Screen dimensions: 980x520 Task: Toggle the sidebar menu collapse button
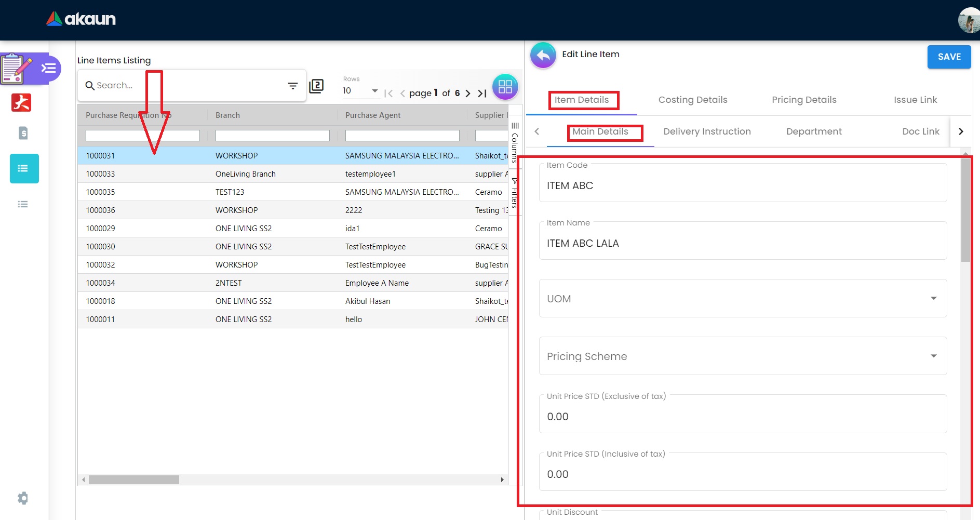[x=49, y=68]
